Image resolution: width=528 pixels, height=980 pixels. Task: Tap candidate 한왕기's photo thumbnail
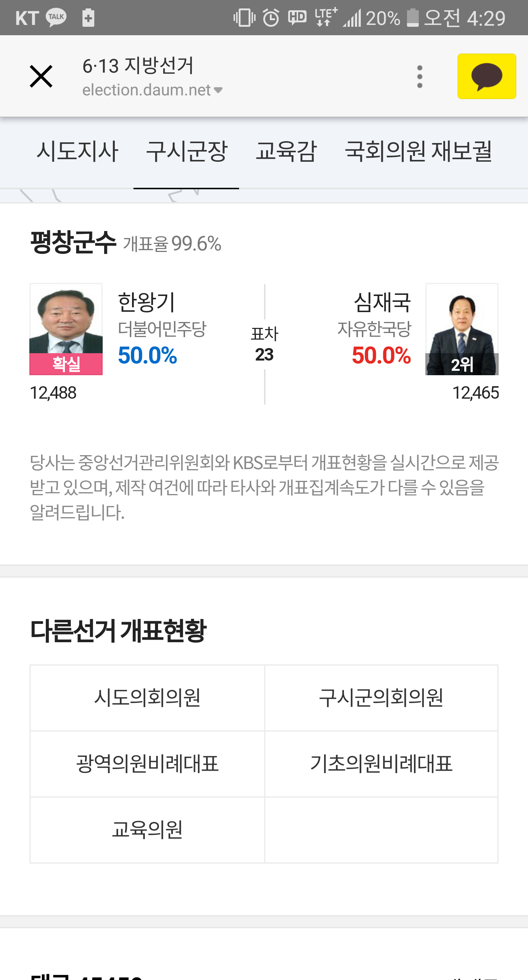click(66, 329)
